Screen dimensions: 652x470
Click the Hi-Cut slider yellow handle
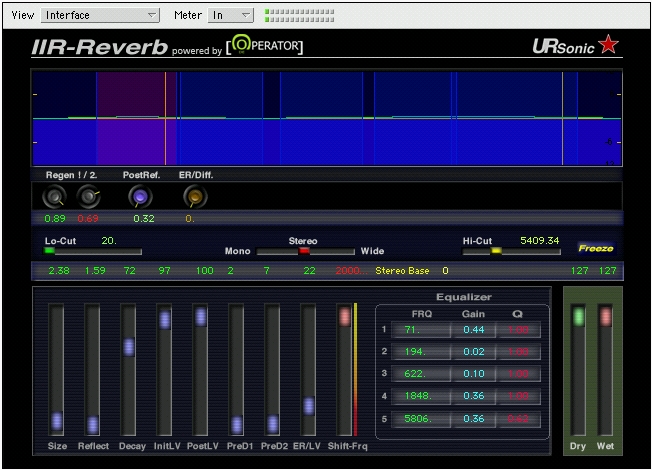tap(496, 250)
